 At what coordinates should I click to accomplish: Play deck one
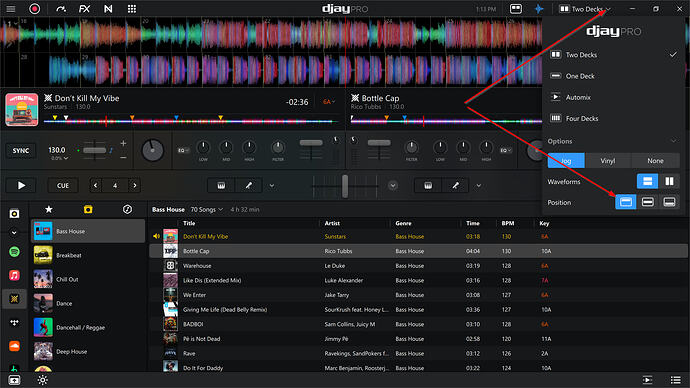tap(21, 186)
